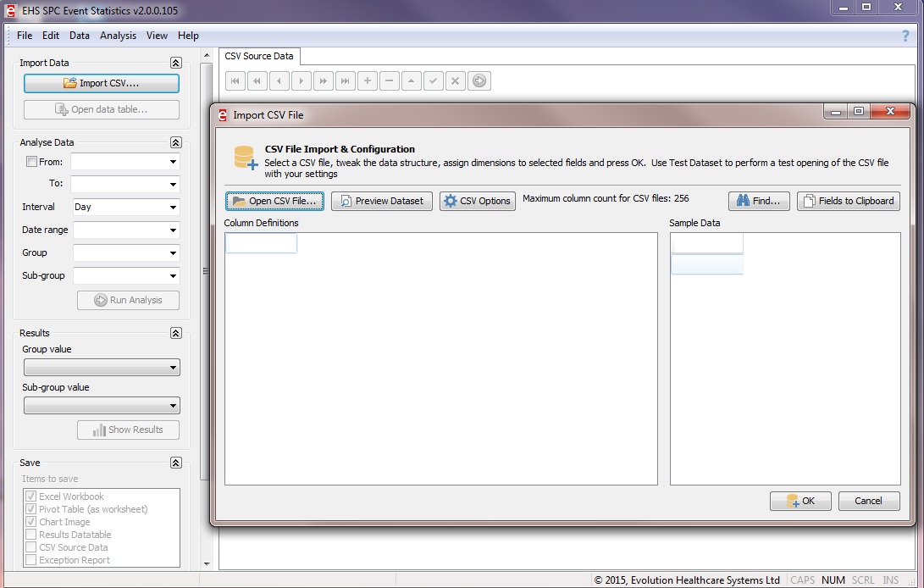Click the left panel vertical scrollbar

click(x=206, y=254)
